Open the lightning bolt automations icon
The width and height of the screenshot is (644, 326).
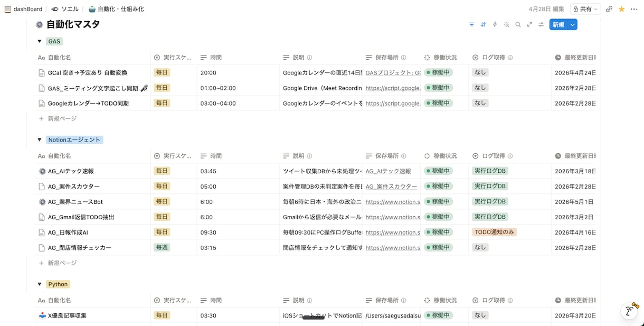[x=495, y=24]
